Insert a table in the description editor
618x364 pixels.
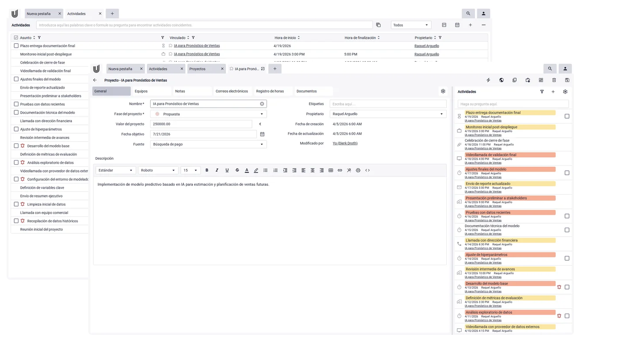pos(331,170)
